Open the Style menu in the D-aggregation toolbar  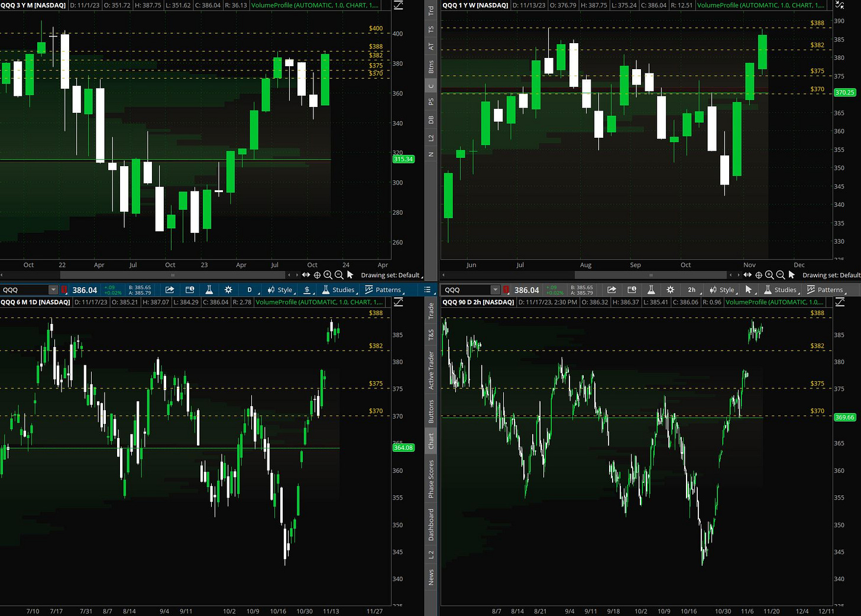[x=280, y=290]
